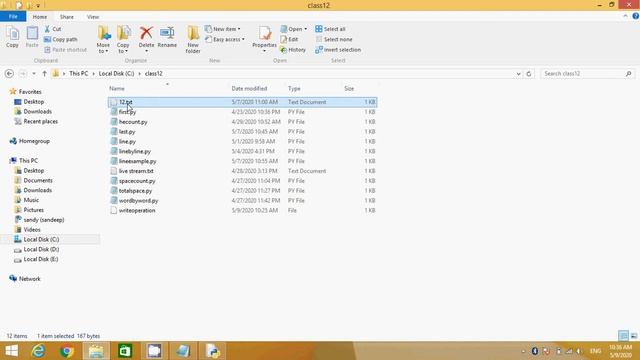Viewport: 640px width, 360px height.
Task: Open the File menu tab
Action: point(13,16)
